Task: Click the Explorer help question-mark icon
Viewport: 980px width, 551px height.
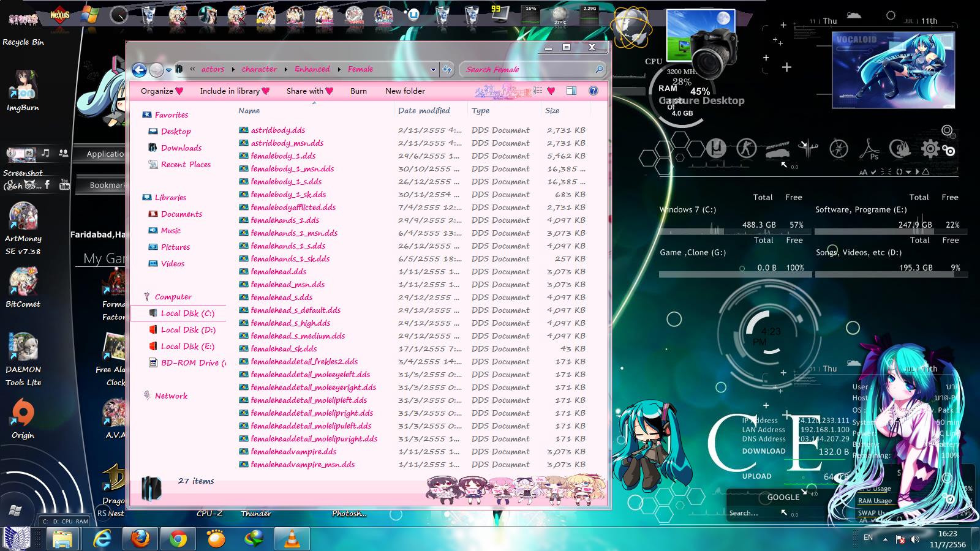Action: point(593,91)
